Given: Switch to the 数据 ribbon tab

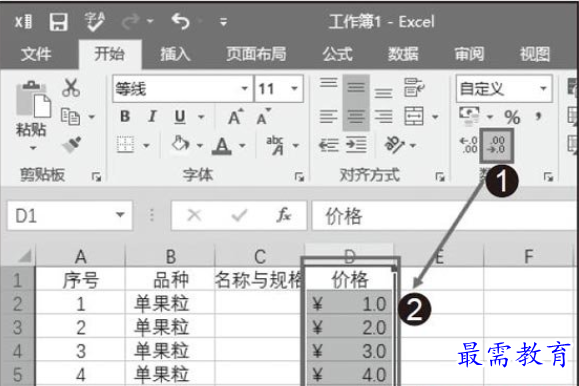Looking at the screenshot, I should point(403,54).
